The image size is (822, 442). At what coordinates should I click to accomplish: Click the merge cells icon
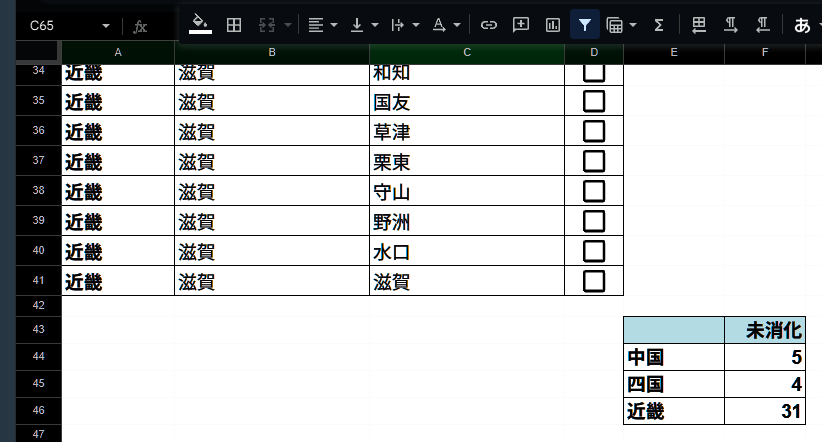(267, 25)
